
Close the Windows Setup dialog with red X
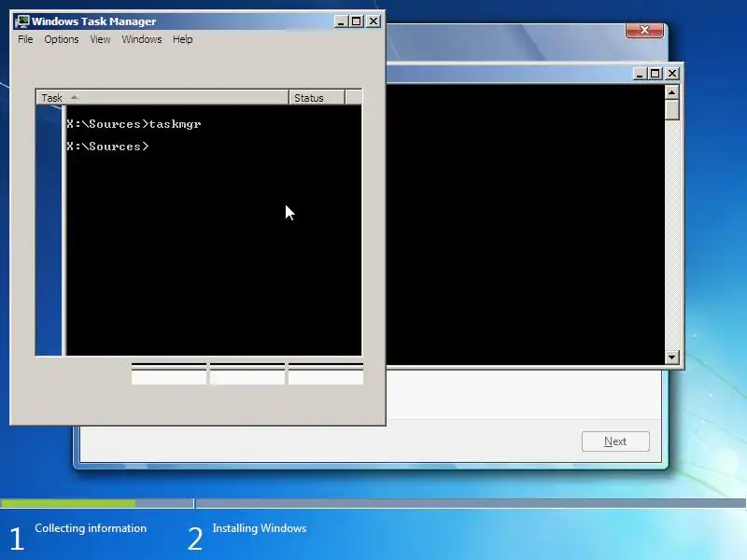pos(644,30)
